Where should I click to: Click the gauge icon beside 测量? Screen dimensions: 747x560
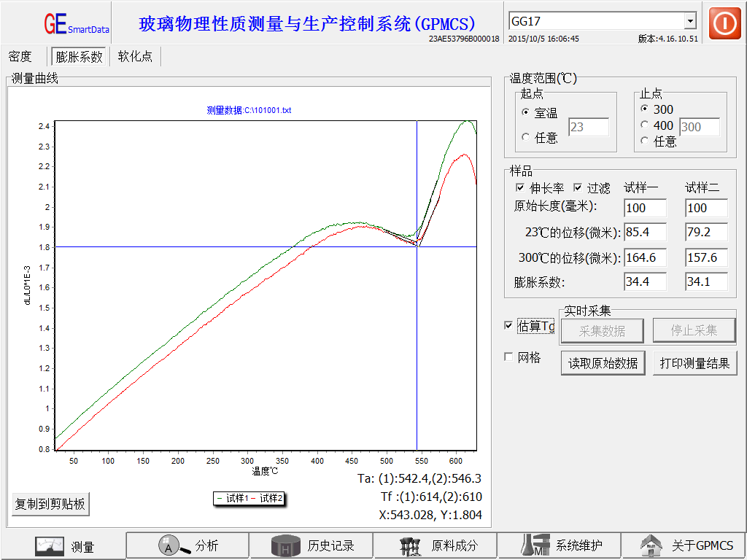coord(49,545)
